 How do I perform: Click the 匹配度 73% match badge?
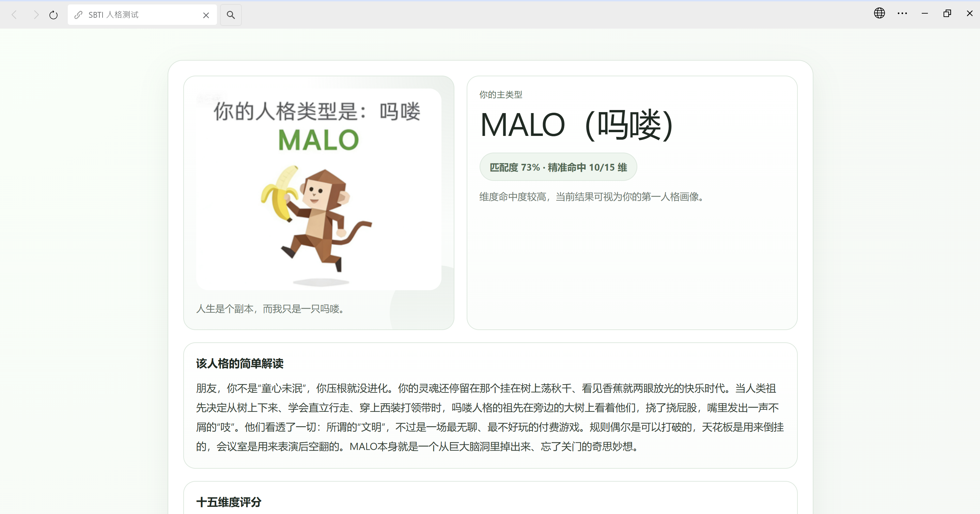[x=558, y=167]
